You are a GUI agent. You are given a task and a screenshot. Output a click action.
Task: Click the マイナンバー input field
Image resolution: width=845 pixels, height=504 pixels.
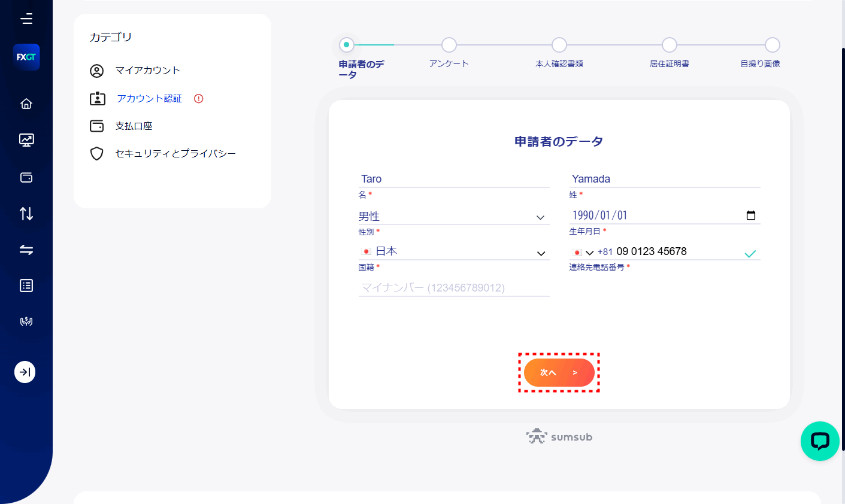point(454,288)
